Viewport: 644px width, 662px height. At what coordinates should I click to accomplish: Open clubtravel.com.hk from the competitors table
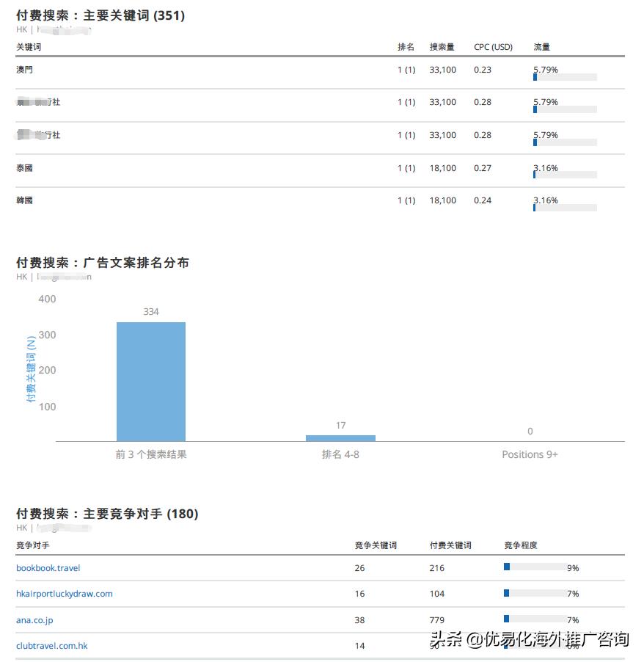click(51, 646)
